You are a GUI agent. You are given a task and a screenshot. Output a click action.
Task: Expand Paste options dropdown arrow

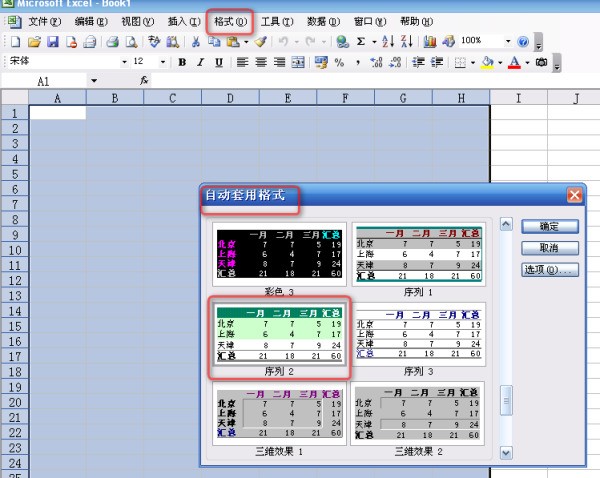246,42
